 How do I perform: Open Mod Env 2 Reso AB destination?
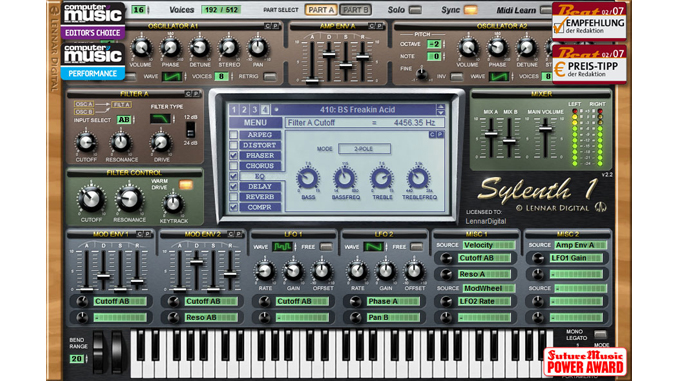point(211,317)
